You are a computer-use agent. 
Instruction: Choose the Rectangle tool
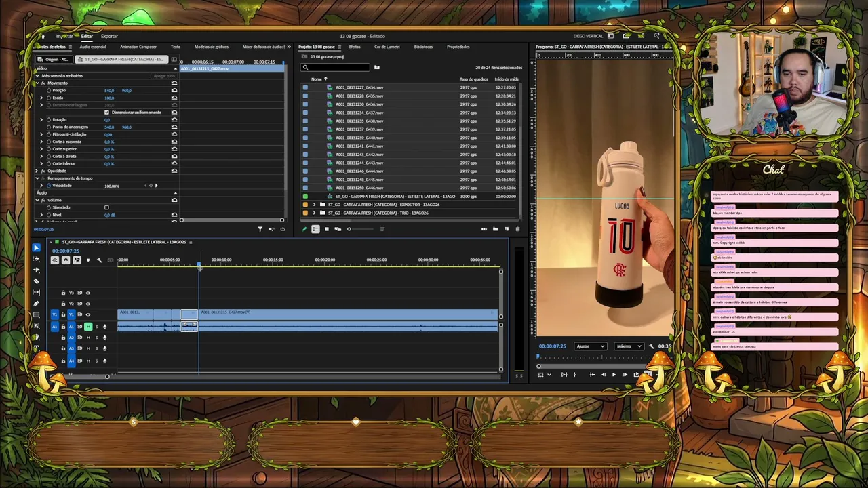tap(37, 314)
